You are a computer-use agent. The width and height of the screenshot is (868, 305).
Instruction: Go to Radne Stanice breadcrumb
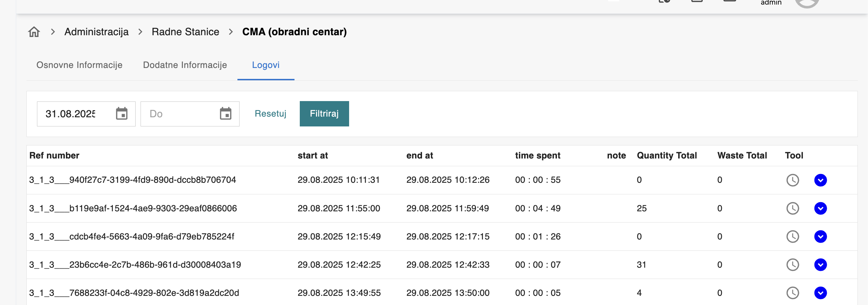tap(185, 32)
